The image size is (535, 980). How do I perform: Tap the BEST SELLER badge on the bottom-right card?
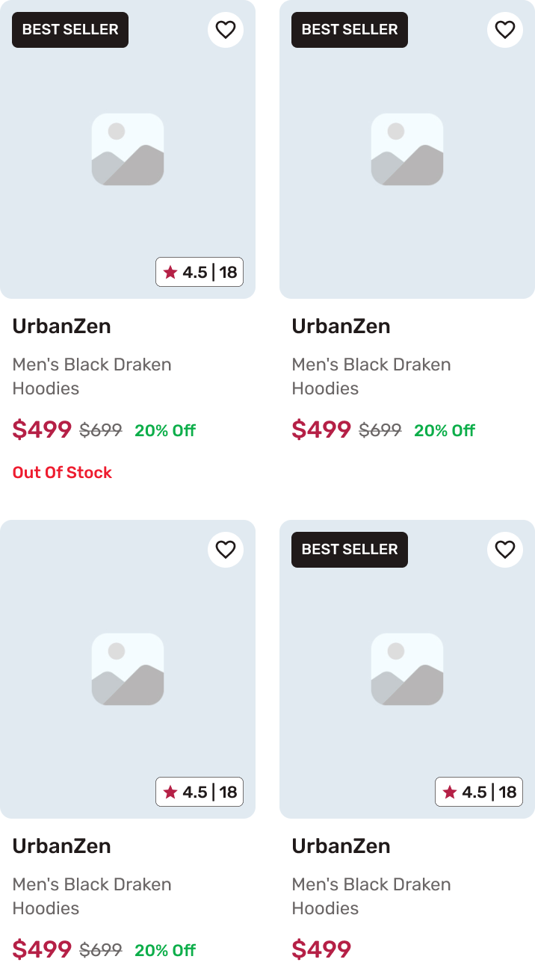tap(350, 550)
